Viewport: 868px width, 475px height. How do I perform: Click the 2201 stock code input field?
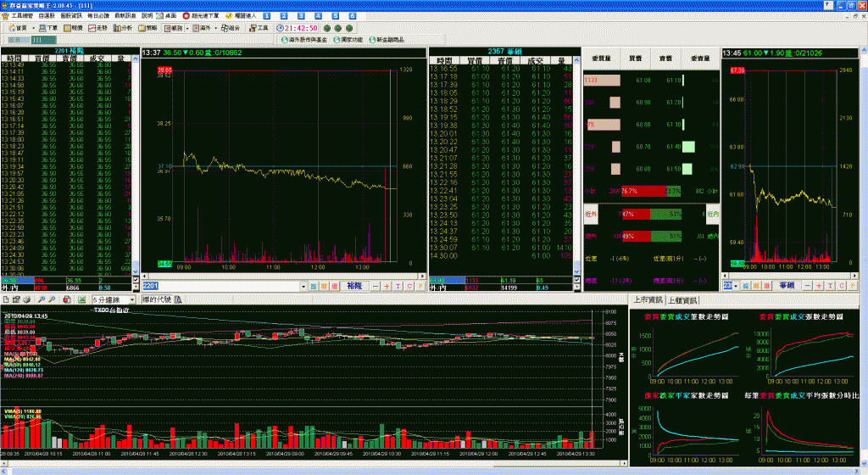tap(221, 286)
